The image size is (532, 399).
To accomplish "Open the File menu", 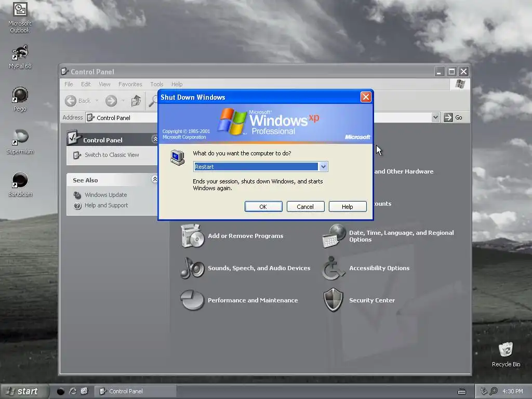I will click(x=69, y=84).
